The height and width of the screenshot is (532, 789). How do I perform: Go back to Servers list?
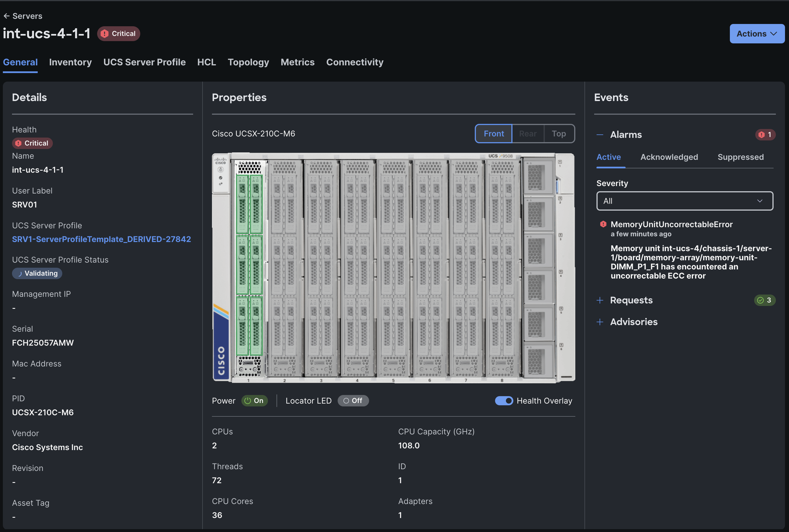coord(27,16)
